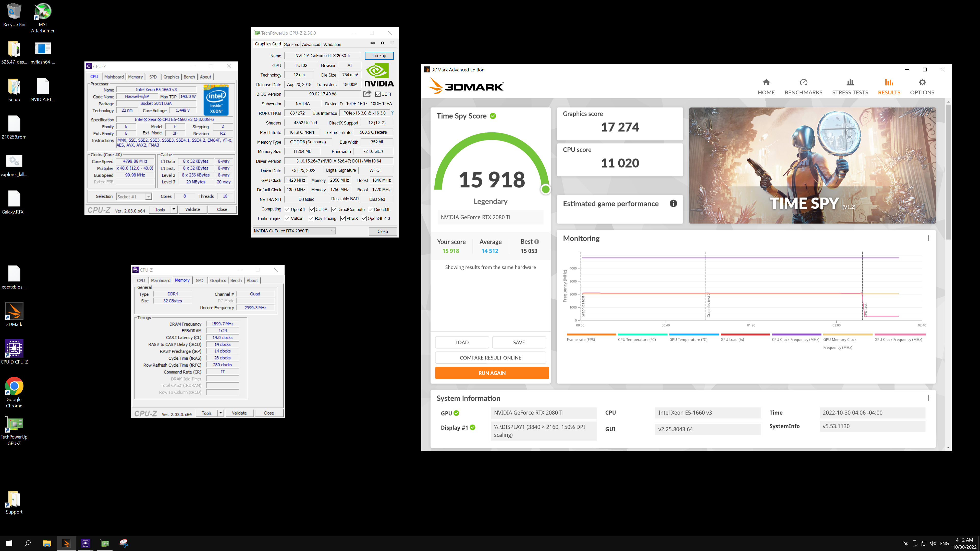Screen dimensions: 980x551
Task: Expand Tools dropdown arrow in CPU-Z CPU window
Action: [x=174, y=209]
